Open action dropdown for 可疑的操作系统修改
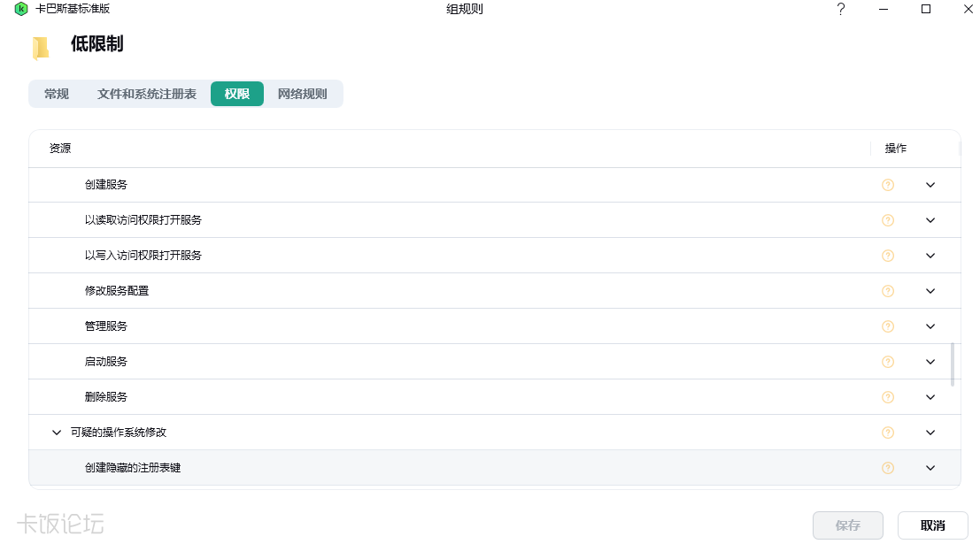This screenshot has height=544, width=980. click(930, 433)
